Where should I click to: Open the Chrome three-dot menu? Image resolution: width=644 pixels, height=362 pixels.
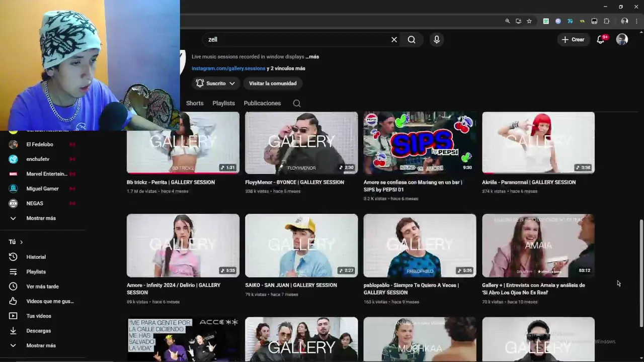pos(636,21)
